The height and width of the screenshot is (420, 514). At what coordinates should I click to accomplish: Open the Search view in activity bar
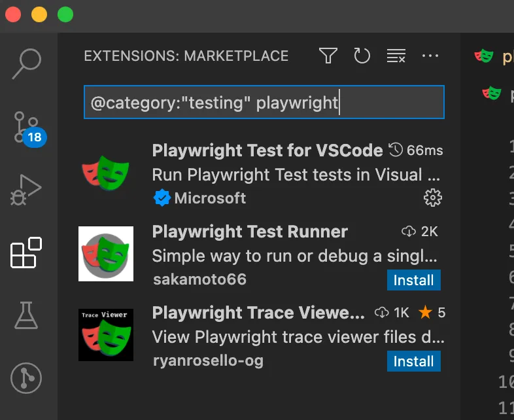coord(27,63)
